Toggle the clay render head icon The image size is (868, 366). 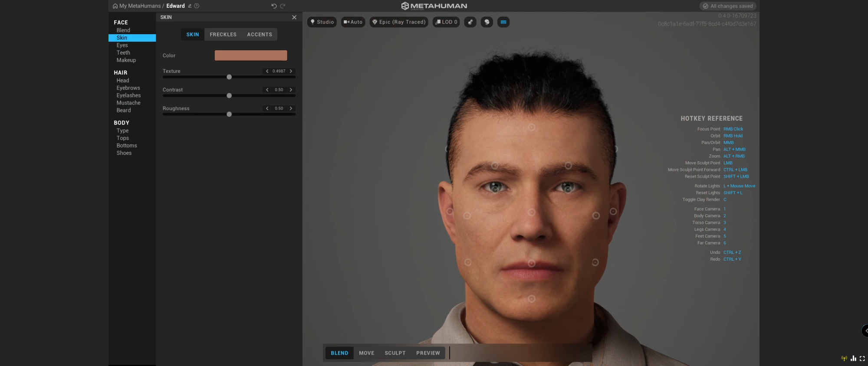click(487, 22)
